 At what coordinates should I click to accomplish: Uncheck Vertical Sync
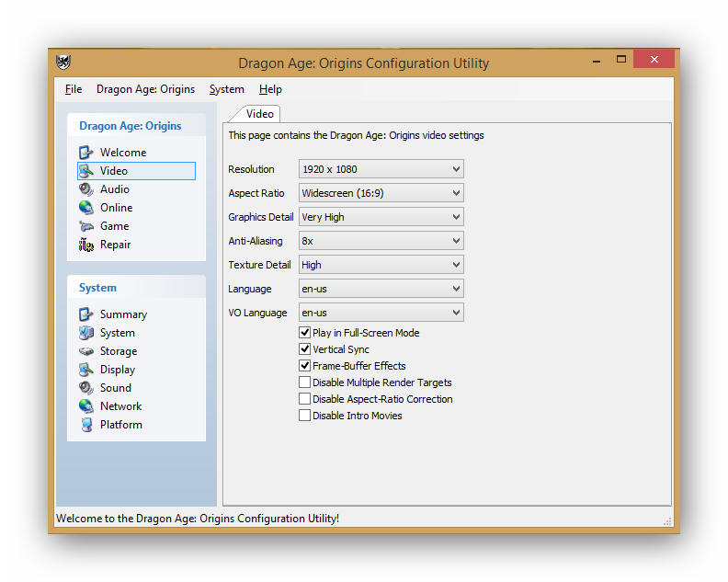coord(304,349)
